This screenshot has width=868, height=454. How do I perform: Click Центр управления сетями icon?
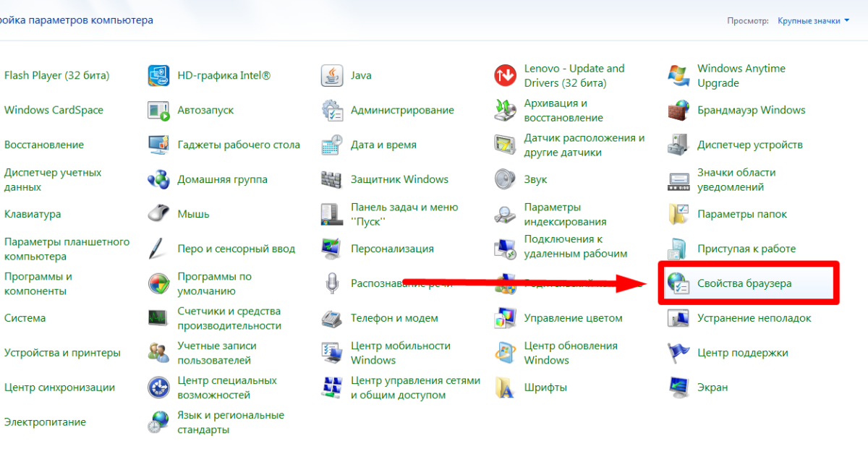[x=332, y=387]
